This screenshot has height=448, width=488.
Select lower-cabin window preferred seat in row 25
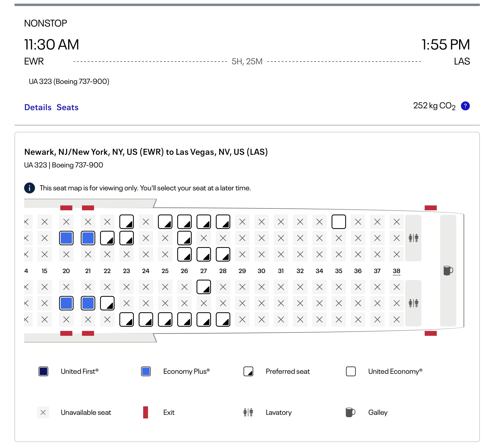pos(165,319)
